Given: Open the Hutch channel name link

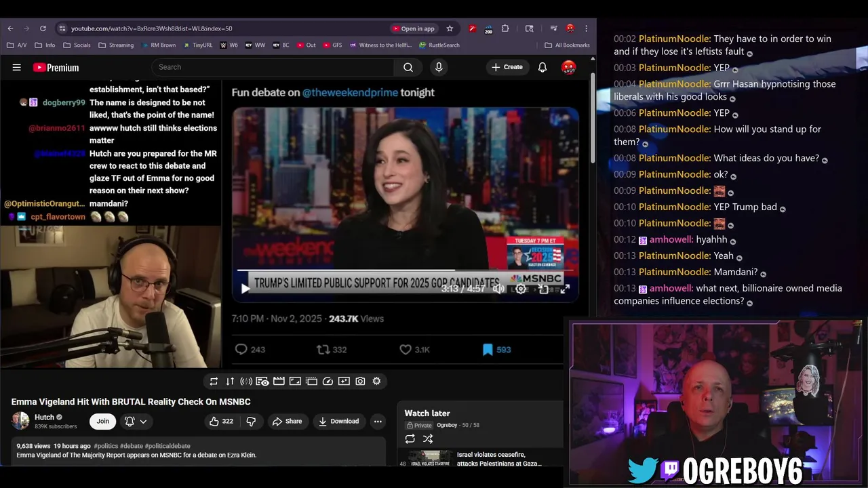Looking at the screenshot, I should tap(44, 417).
